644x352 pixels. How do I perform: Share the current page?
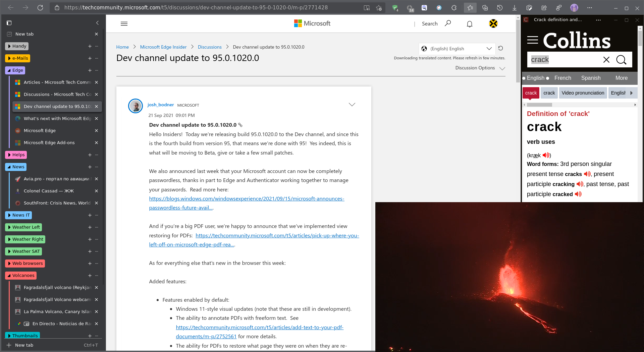[x=544, y=7]
